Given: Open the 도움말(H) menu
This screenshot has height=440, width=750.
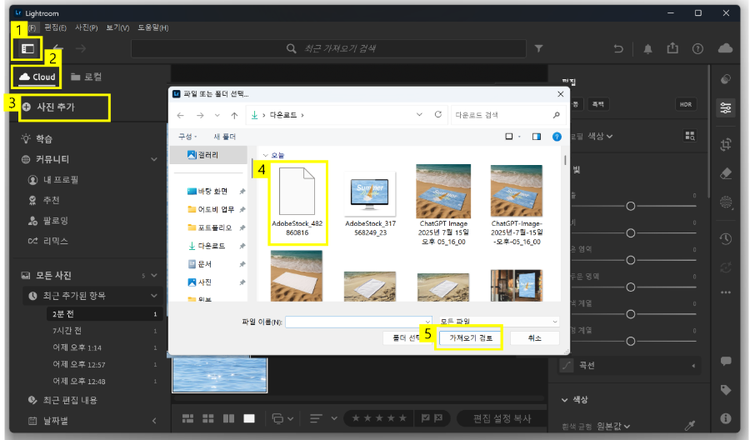Looking at the screenshot, I should tap(153, 28).
